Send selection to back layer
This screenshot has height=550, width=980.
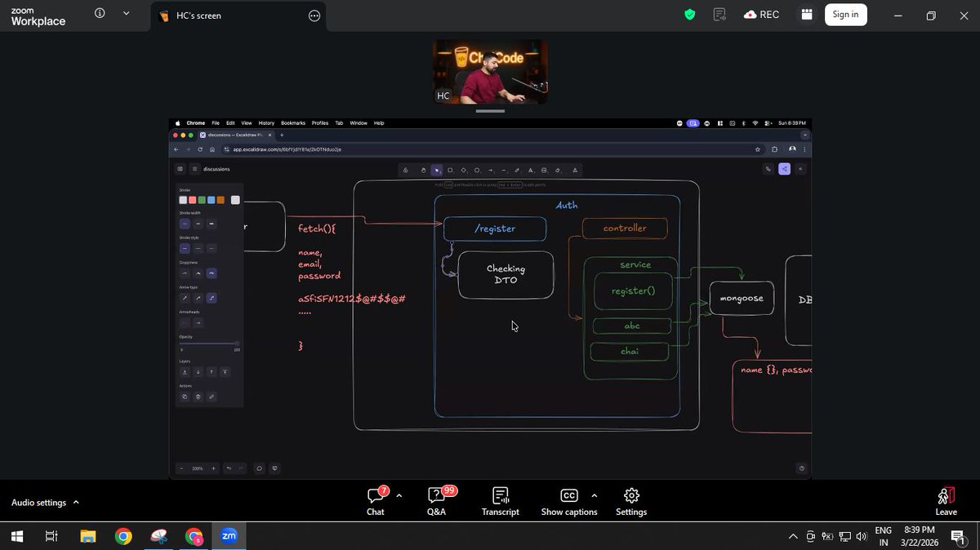185,372
